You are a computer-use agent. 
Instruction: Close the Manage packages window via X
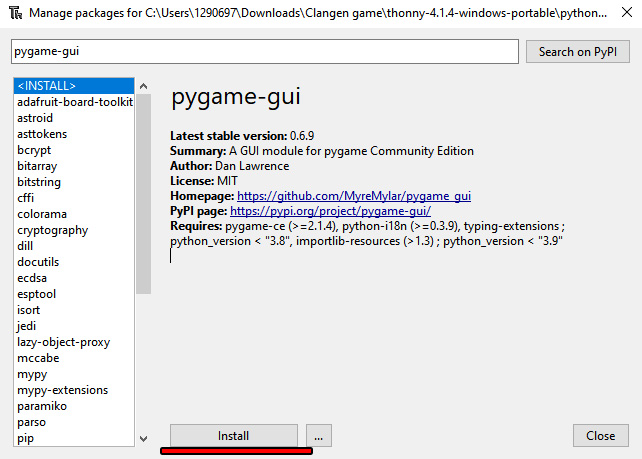(x=626, y=13)
